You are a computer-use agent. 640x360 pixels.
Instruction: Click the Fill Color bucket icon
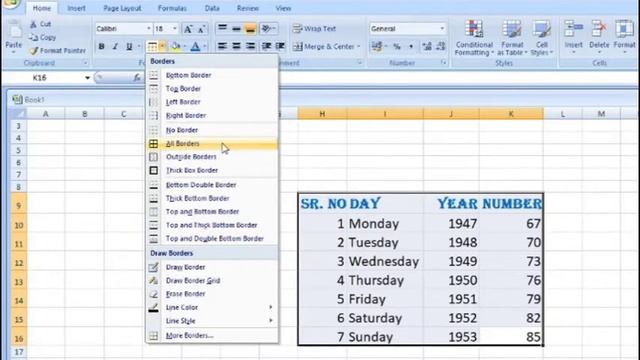point(176,47)
